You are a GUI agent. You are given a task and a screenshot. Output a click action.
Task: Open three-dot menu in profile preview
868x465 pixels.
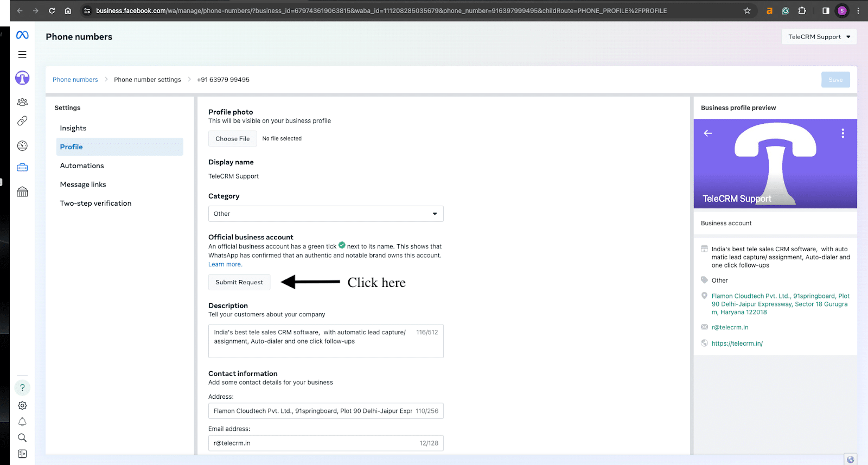click(x=843, y=133)
